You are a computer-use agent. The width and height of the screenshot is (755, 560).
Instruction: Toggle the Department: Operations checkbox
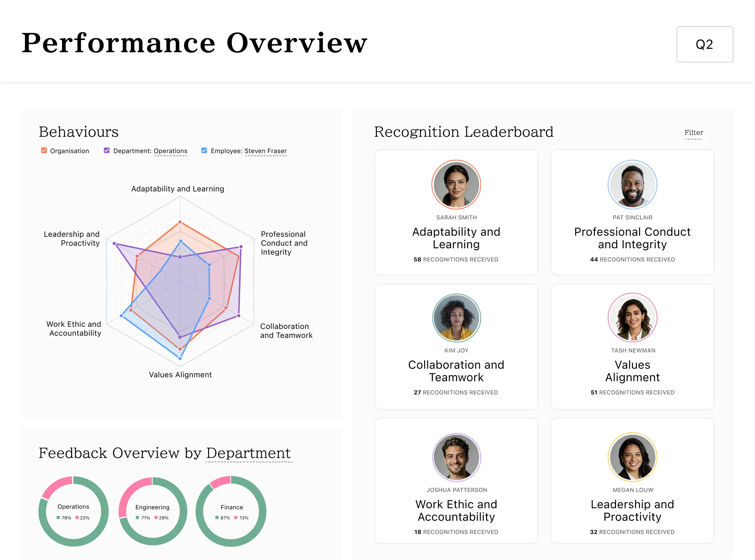pyautogui.click(x=106, y=151)
